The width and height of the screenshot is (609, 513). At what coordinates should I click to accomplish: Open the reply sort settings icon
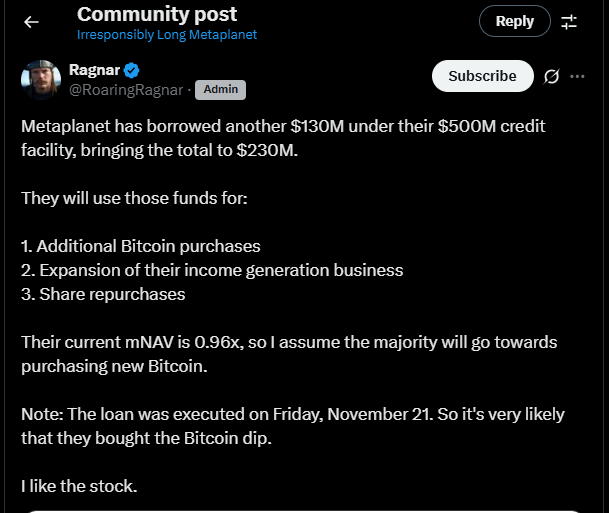point(569,21)
